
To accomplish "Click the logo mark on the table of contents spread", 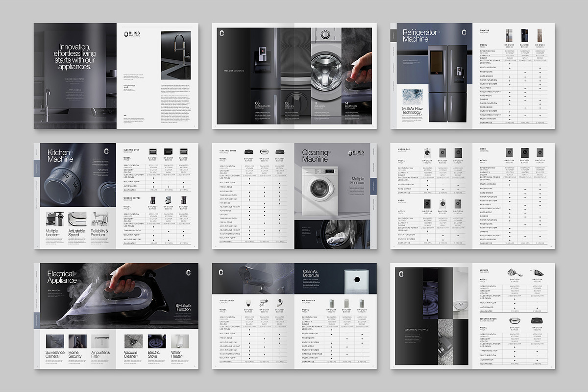I will click(221, 33).
